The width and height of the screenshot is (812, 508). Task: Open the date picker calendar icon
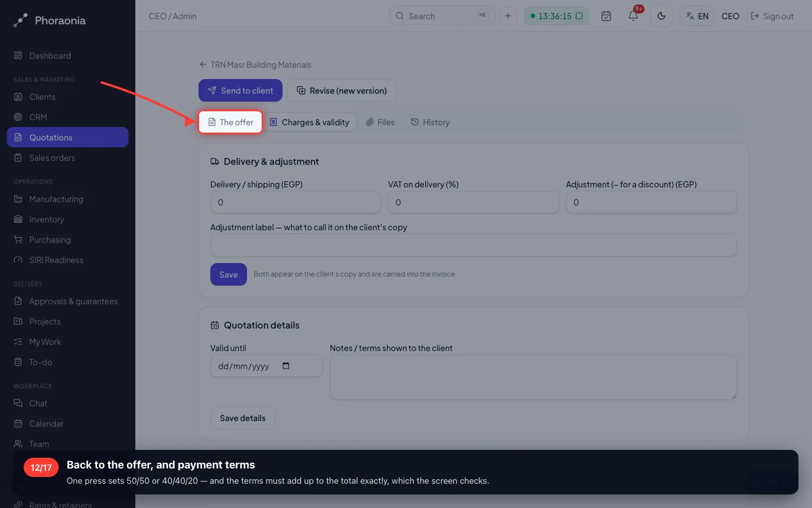coord(286,366)
